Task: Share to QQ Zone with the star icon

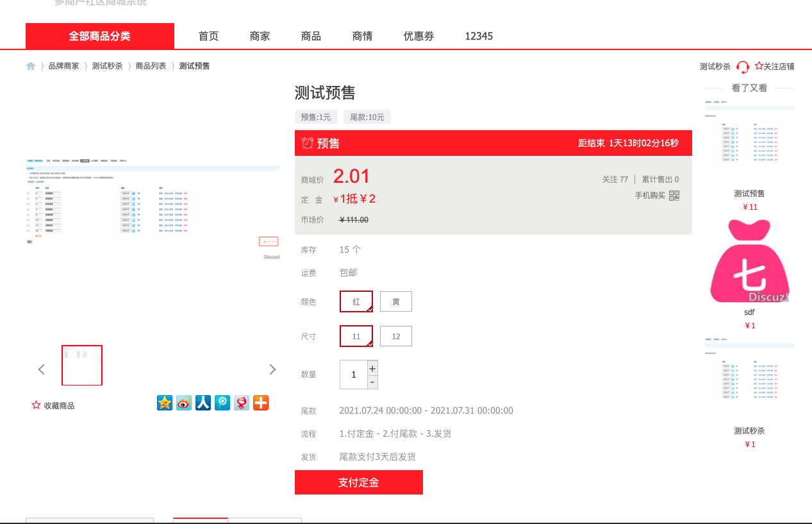Action: pyautogui.click(x=165, y=403)
